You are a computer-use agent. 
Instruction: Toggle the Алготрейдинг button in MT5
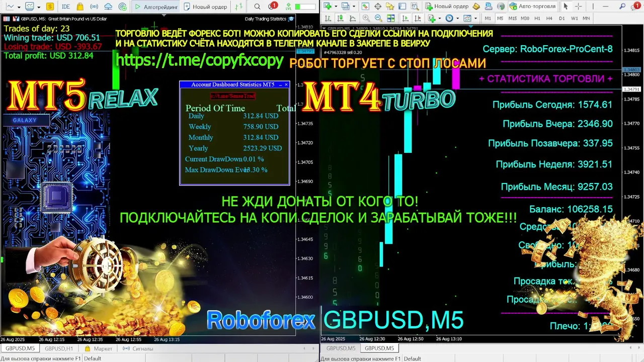pos(156,7)
